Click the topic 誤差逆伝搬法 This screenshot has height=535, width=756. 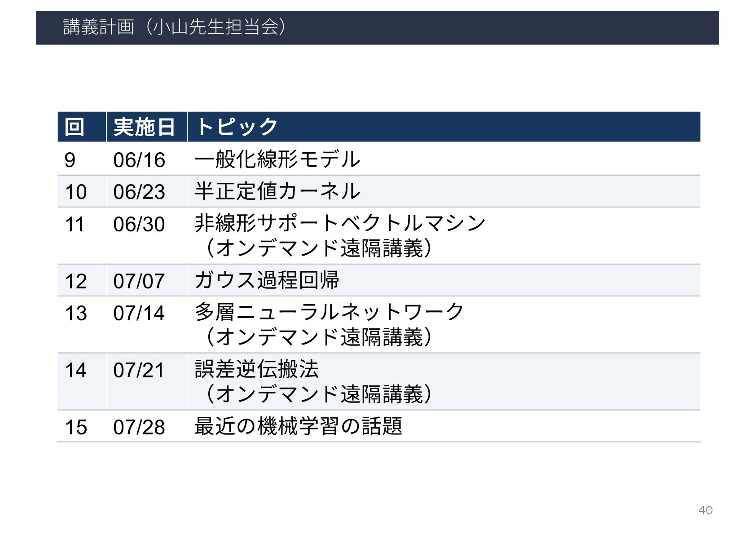coord(257,369)
